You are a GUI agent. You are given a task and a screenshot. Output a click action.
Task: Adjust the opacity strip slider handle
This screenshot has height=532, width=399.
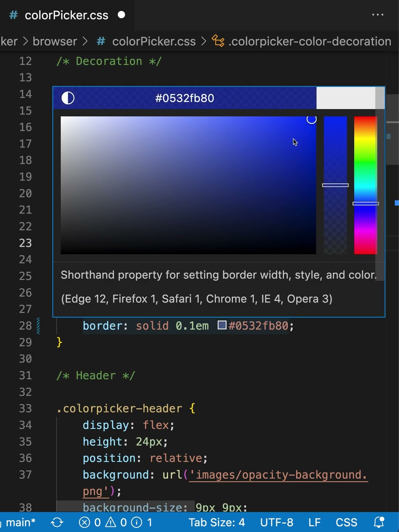point(335,185)
